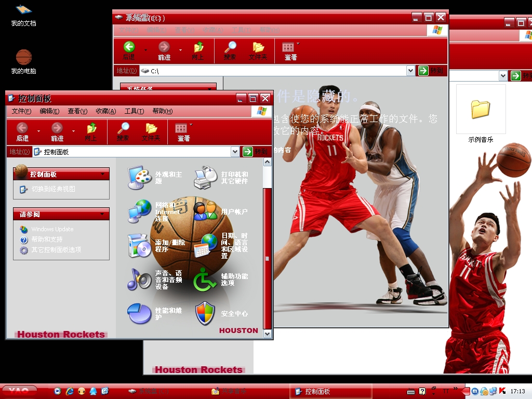Open Back history dropdown in System Disk window

click(146, 50)
